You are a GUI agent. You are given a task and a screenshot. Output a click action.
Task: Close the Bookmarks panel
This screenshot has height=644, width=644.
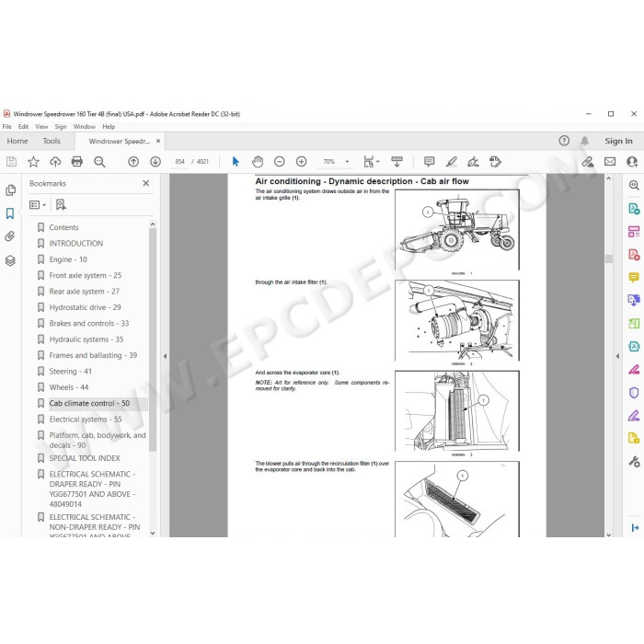coord(145,183)
